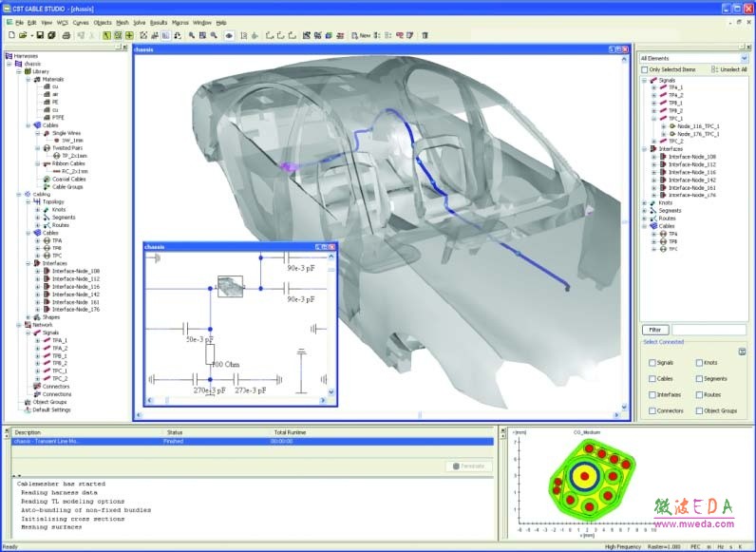Viewport: 756px width, 552px height.
Task: Click the Segments icon in right panel tree
Action: tap(653, 211)
